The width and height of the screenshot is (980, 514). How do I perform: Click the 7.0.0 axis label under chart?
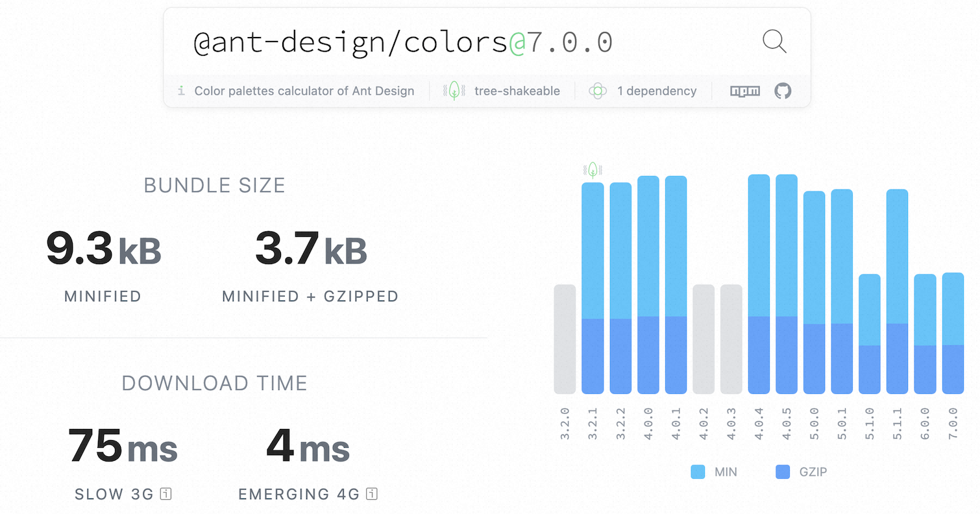(x=953, y=424)
